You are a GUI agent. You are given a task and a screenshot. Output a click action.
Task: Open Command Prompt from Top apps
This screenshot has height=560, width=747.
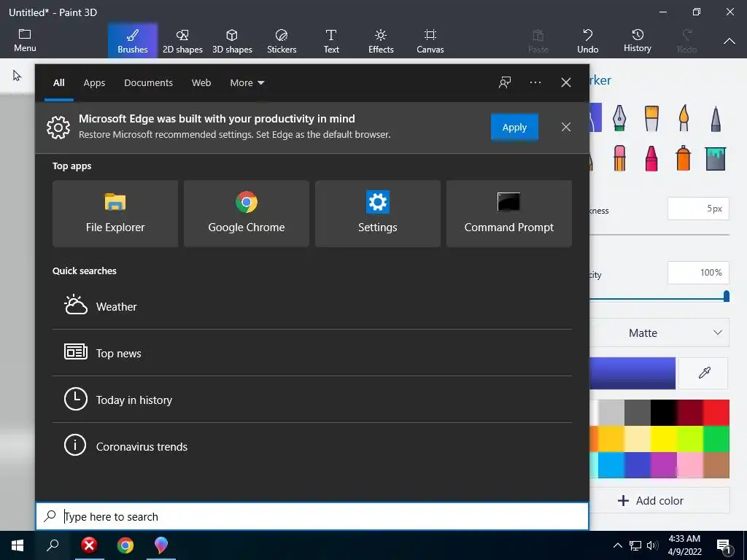pos(508,214)
